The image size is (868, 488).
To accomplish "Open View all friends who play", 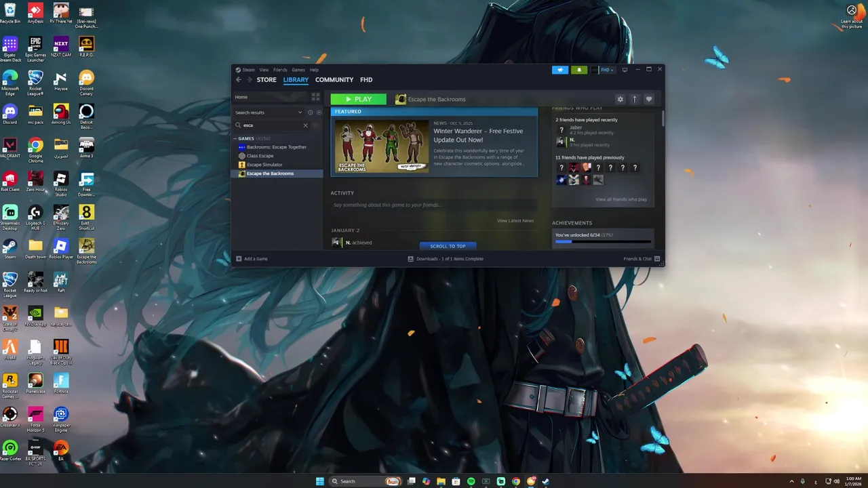I will (621, 199).
